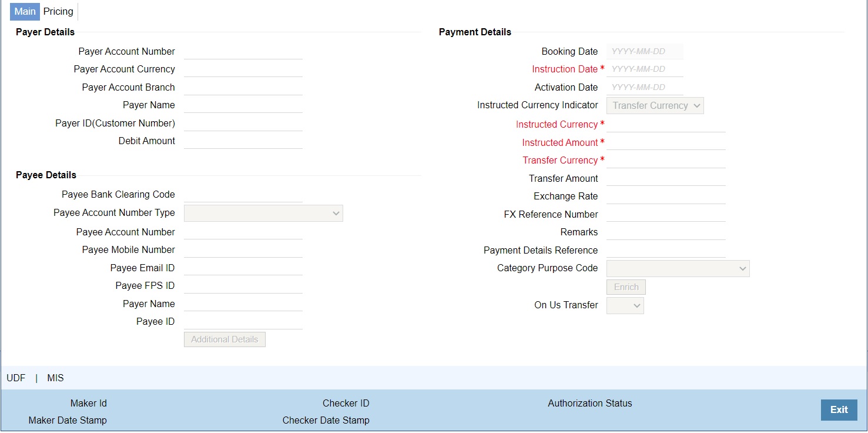Click the Maker Date Stamp label
The height and width of the screenshot is (433, 868).
coord(68,421)
